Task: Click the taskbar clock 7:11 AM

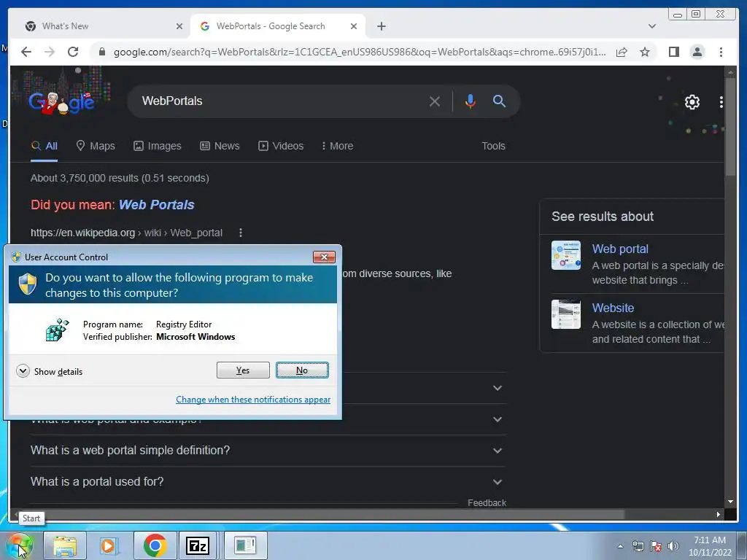Action: pyautogui.click(x=709, y=540)
